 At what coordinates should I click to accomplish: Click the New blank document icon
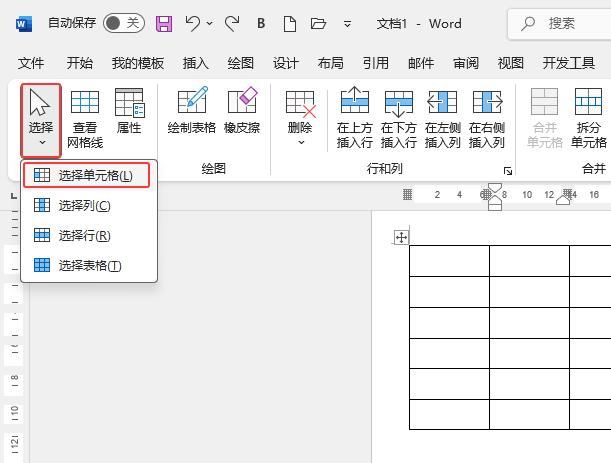(x=290, y=24)
